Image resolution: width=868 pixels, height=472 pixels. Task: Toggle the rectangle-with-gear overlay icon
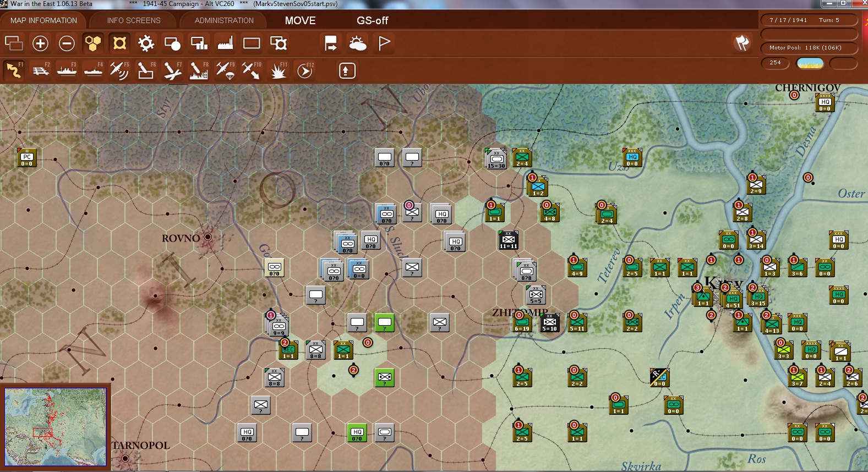tap(278, 43)
